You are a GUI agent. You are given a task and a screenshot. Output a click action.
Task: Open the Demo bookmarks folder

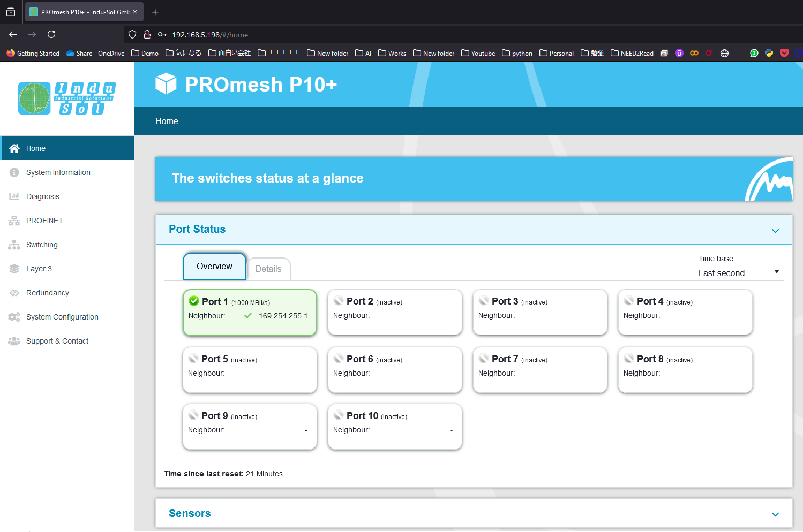coord(145,53)
